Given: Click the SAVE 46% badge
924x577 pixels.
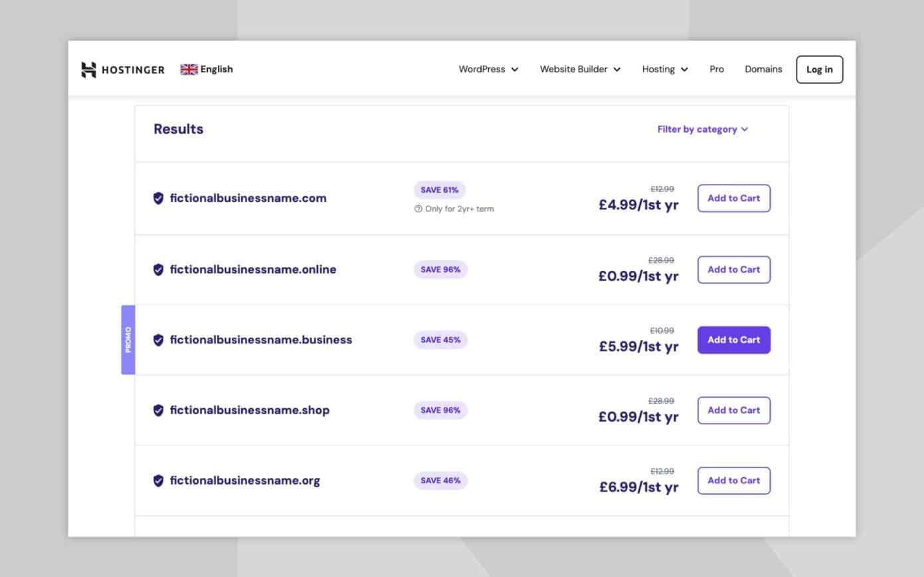Looking at the screenshot, I should click(x=440, y=481).
